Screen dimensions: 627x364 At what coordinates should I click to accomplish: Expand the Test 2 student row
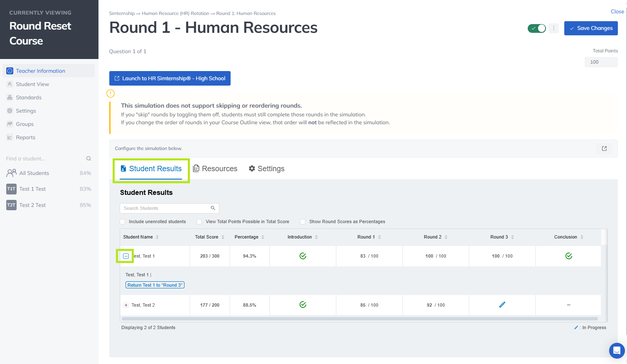pos(126,305)
